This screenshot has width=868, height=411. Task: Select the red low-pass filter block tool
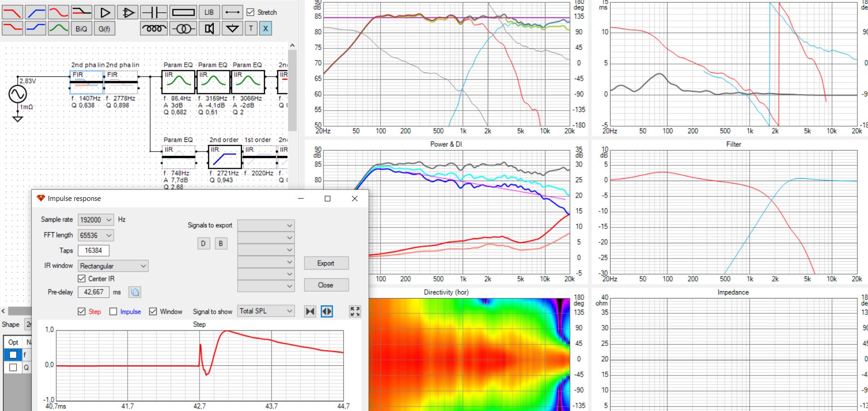(x=12, y=12)
